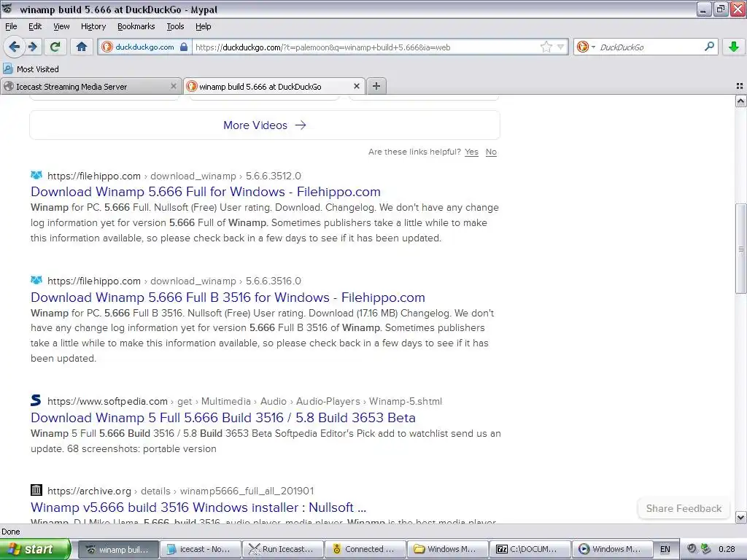Click Filehippo favicon beside 5.6.6.3516.0 result
The width and height of the screenshot is (747, 560).
click(x=36, y=279)
